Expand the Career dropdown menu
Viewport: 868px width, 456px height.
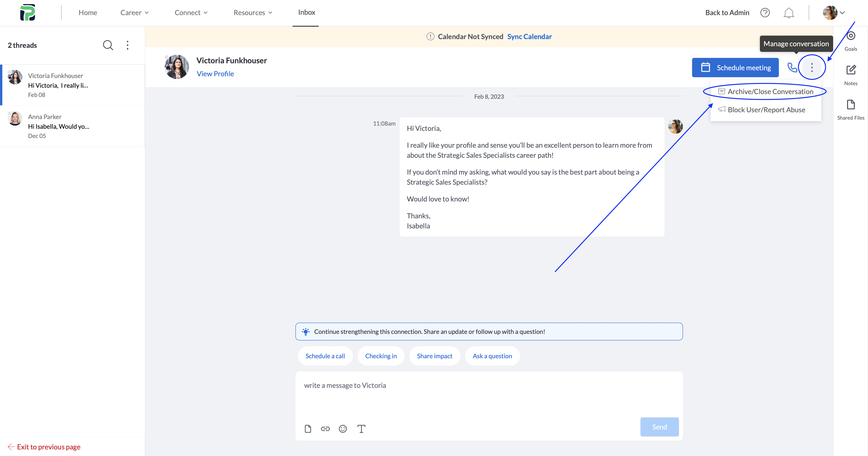[134, 13]
